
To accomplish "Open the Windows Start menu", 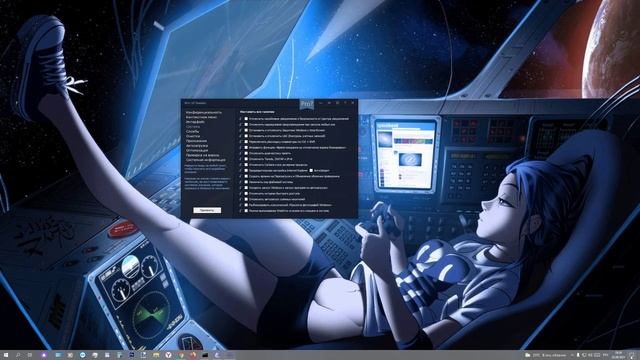I will tap(6, 355).
